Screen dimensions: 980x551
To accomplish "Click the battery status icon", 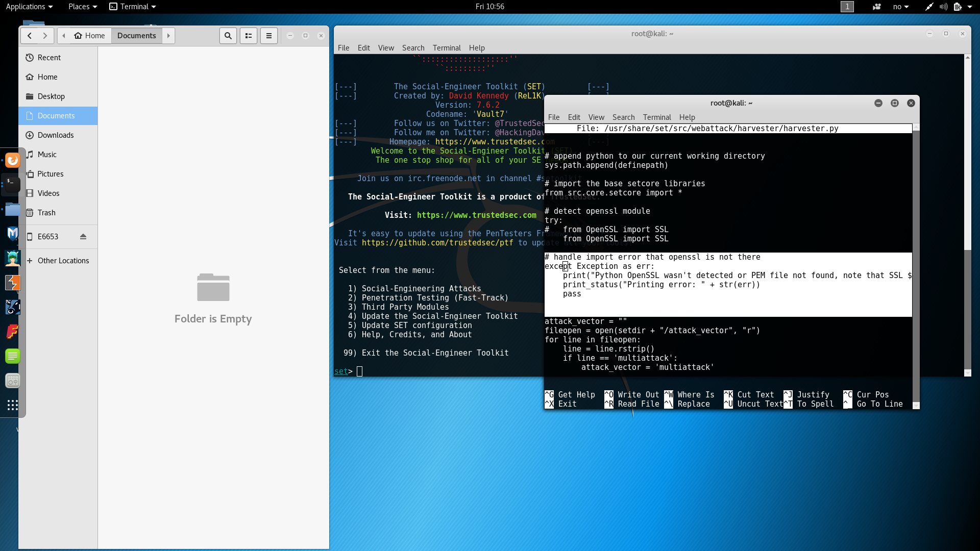I will click(x=958, y=7).
